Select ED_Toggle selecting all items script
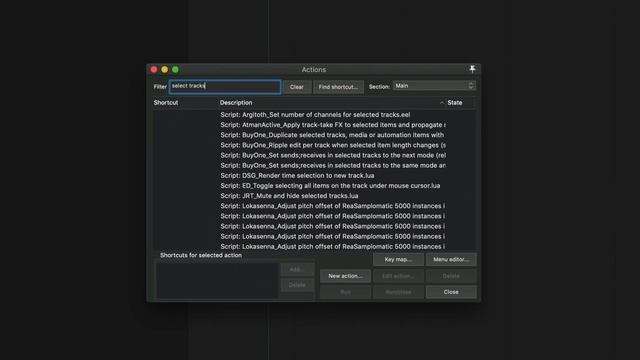Image resolution: width=640 pixels, height=360 pixels. [330, 186]
